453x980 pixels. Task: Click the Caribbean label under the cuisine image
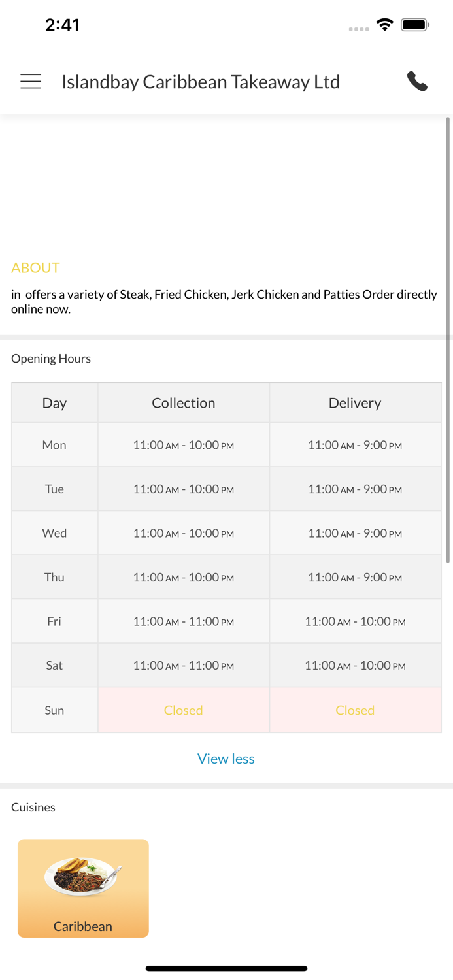click(83, 926)
